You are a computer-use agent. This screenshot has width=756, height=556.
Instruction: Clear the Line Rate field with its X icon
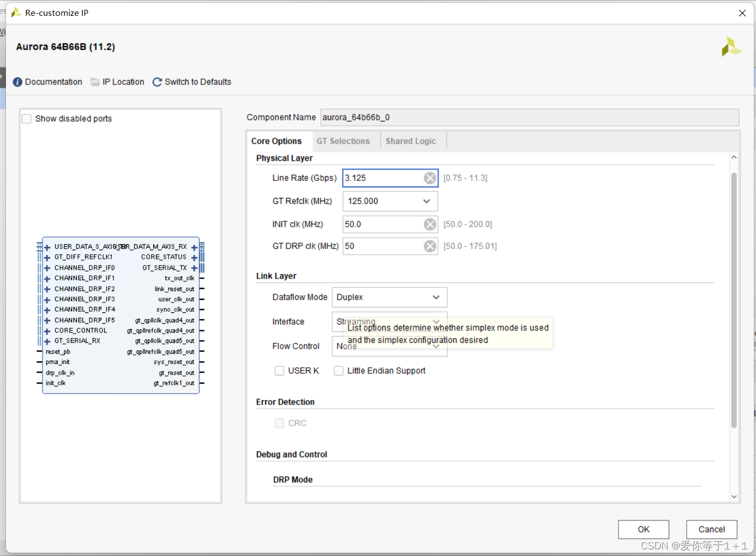point(430,178)
